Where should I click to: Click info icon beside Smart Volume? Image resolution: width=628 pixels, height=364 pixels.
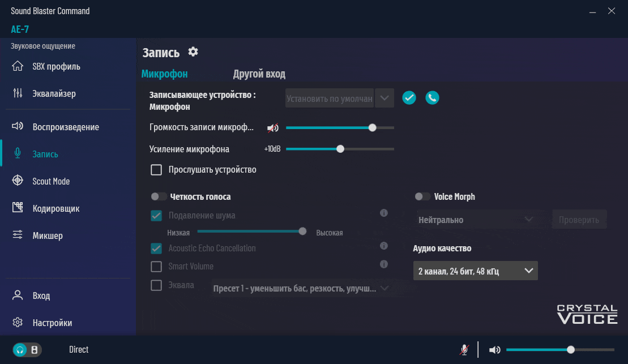[383, 264]
